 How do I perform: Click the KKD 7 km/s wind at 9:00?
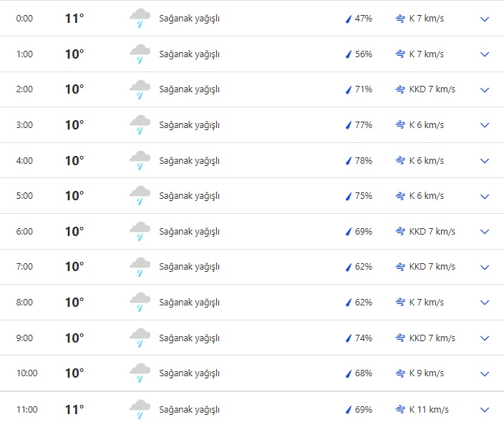tap(432, 338)
